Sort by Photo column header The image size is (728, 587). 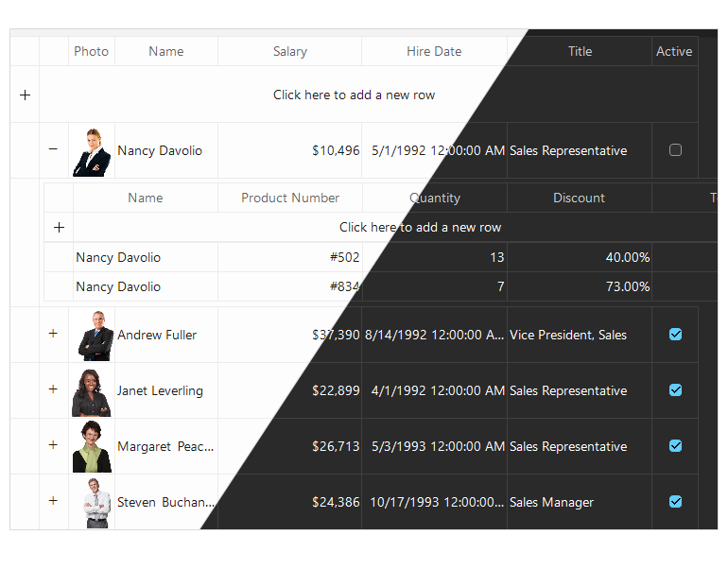pos(92,51)
